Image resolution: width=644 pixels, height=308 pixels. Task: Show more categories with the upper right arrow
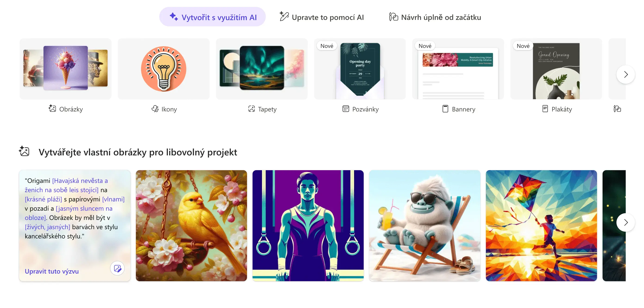pos(625,74)
